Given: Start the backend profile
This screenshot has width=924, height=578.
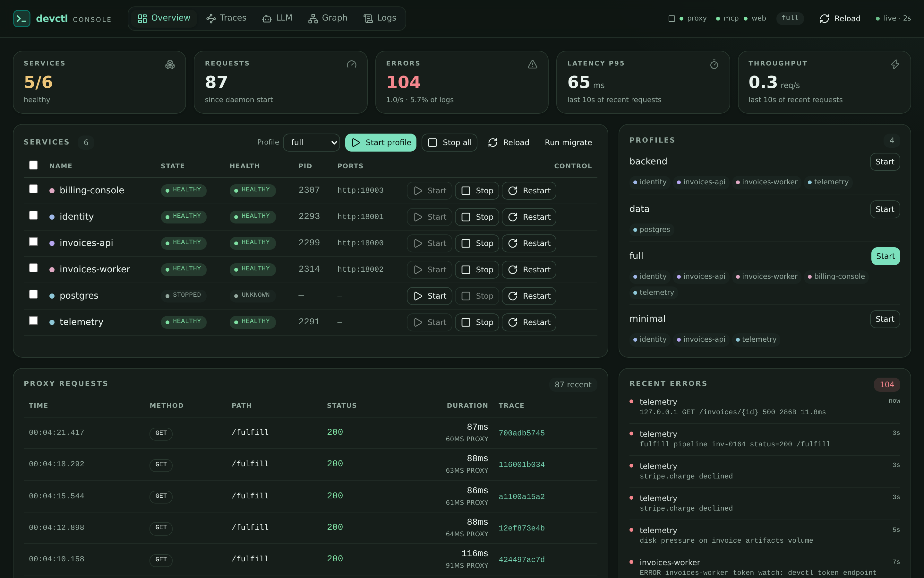Looking at the screenshot, I should (x=885, y=162).
